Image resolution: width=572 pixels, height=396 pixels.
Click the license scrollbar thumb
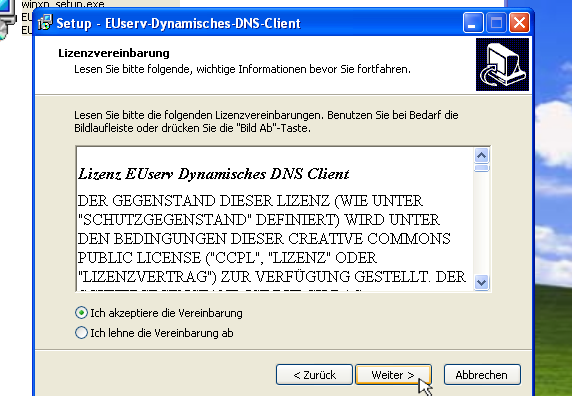pos(482,168)
